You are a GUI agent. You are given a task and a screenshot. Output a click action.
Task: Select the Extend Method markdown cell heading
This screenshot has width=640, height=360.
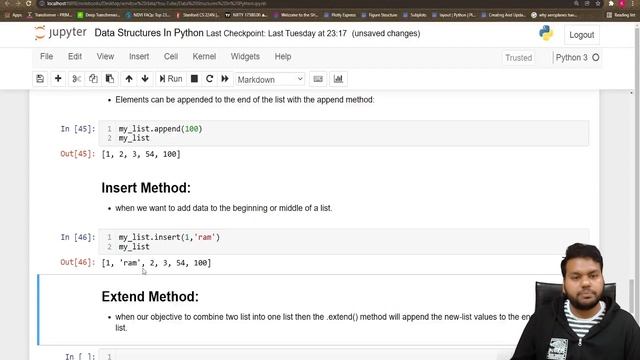tap(150, 297)
